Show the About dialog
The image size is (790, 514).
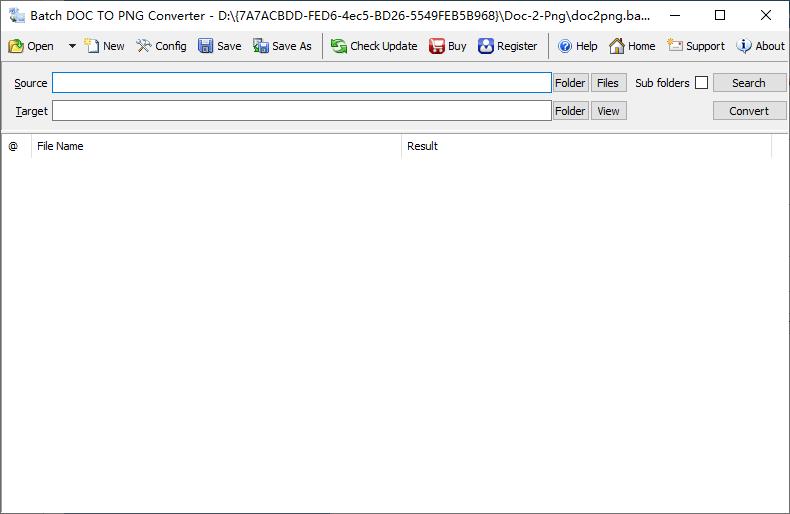point(760,46)
